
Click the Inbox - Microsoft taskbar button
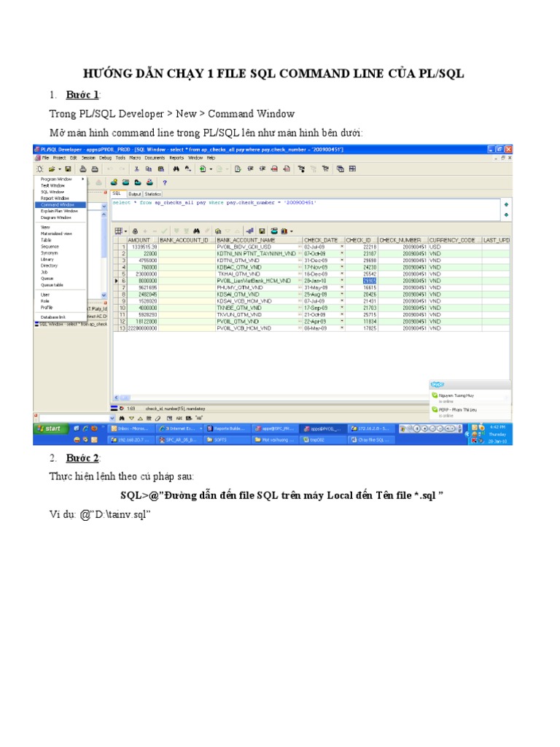(130, 429)
